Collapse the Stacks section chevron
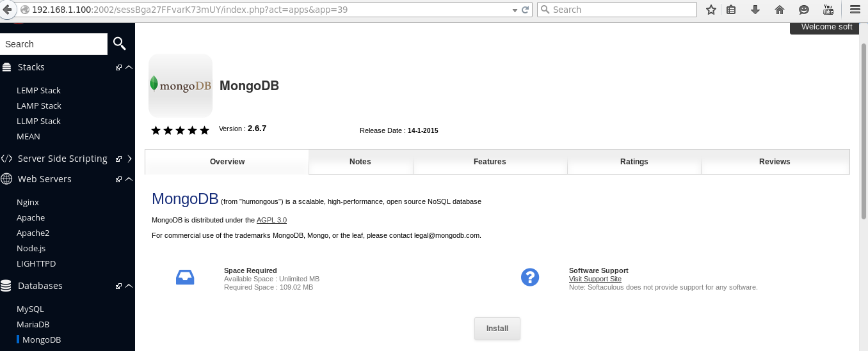 (x=129, y=67)
